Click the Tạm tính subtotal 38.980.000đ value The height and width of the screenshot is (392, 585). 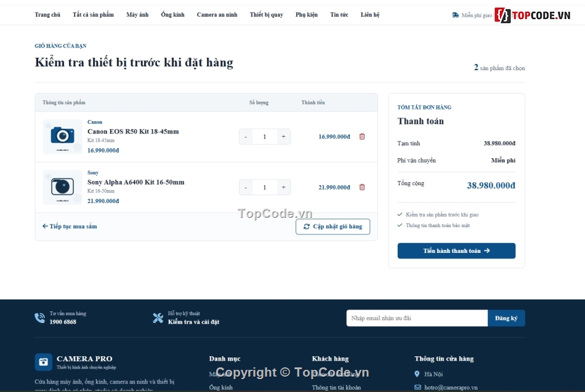tap(499, 143)
